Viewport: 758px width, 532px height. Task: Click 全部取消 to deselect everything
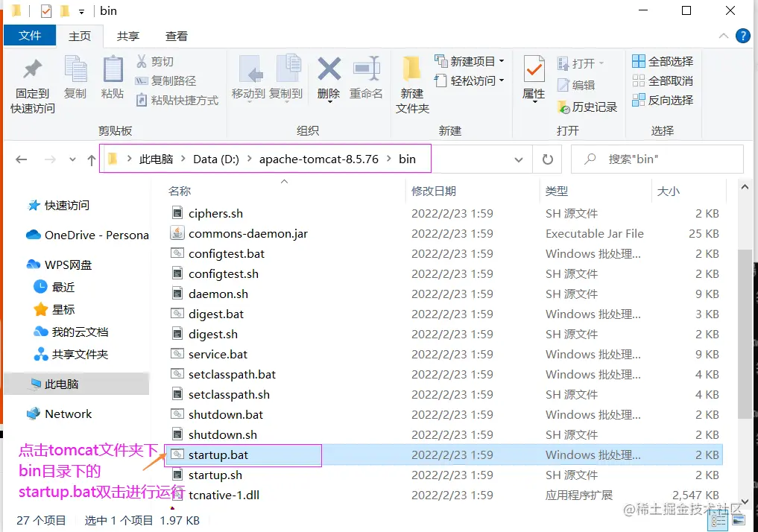(x=662, y=80)
